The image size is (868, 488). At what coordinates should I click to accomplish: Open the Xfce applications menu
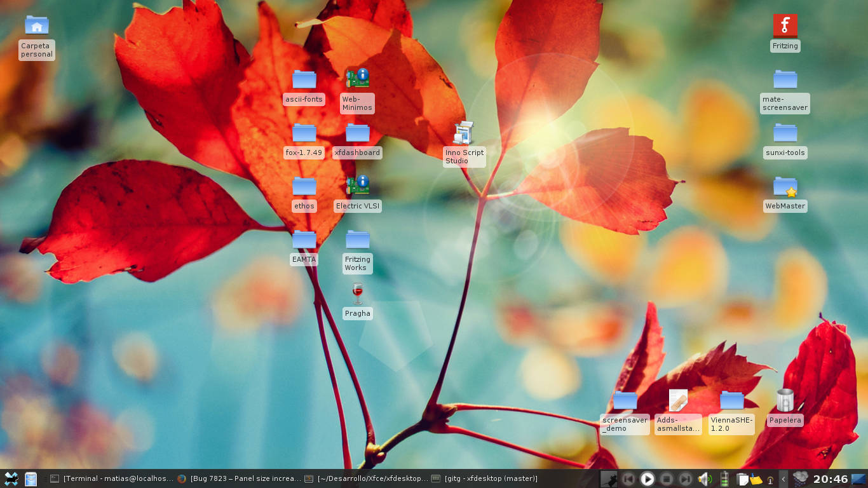tap(11, 479)
